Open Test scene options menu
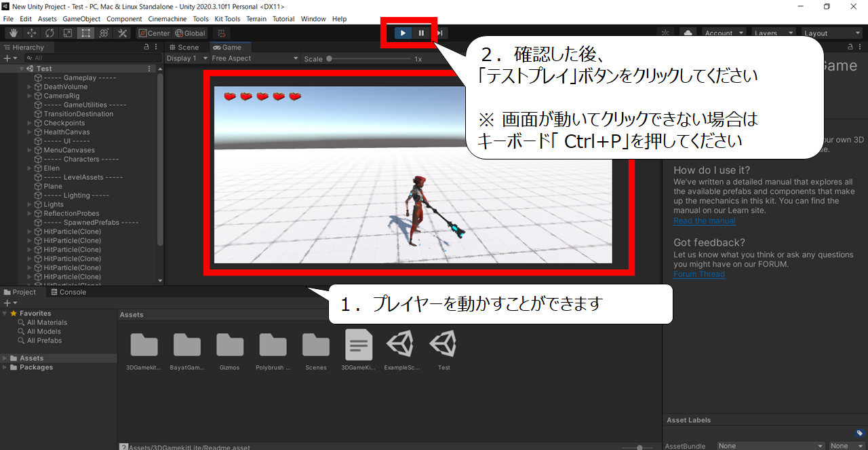Viewport: 868px width, 450px height. pos(150,69)
